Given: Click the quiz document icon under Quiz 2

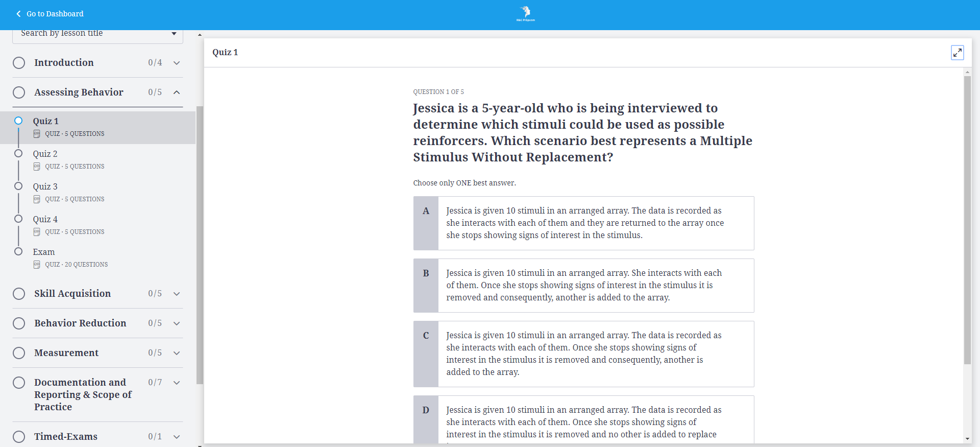Looking at the screenshot, I should [37, 167].
